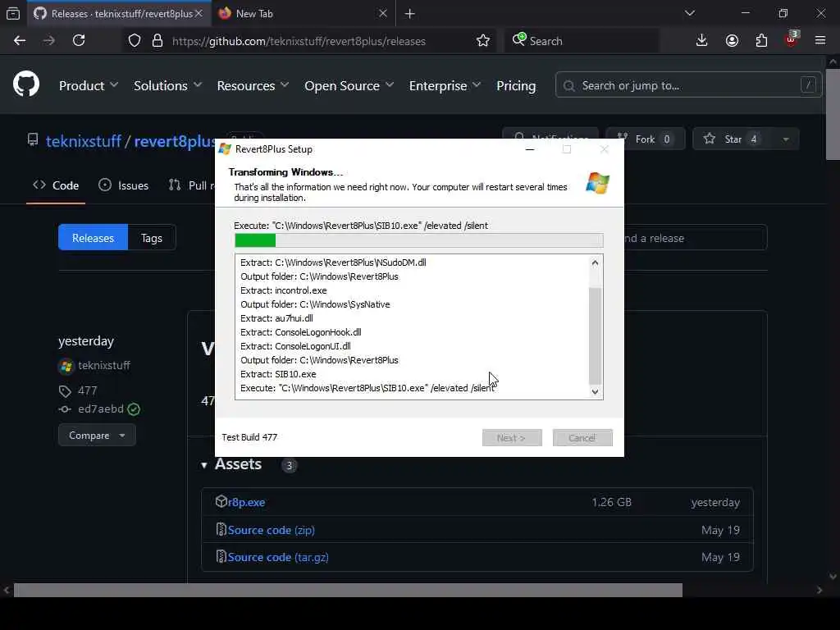Click the site padlock security icon
This screenshot has height=630, width=840.
(157, 41)
